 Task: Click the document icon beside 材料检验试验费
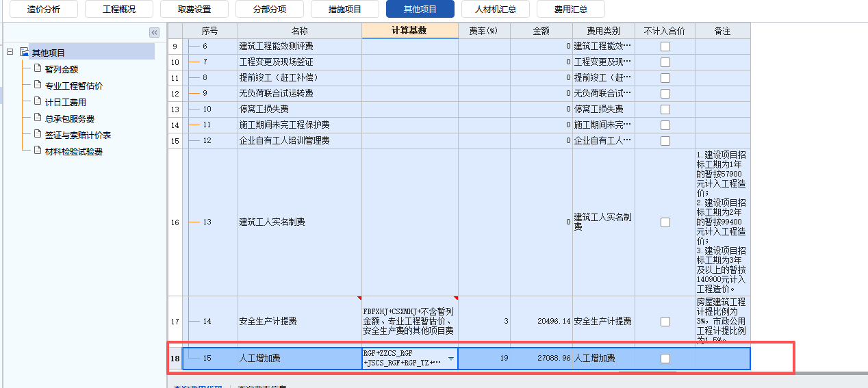click(38, 150)
